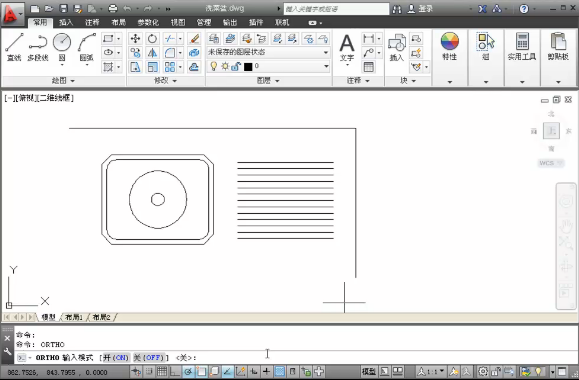Viewport: 579px width, 380px height.
Task: Select the Hatch tool
Action: (x=108, y=67)
